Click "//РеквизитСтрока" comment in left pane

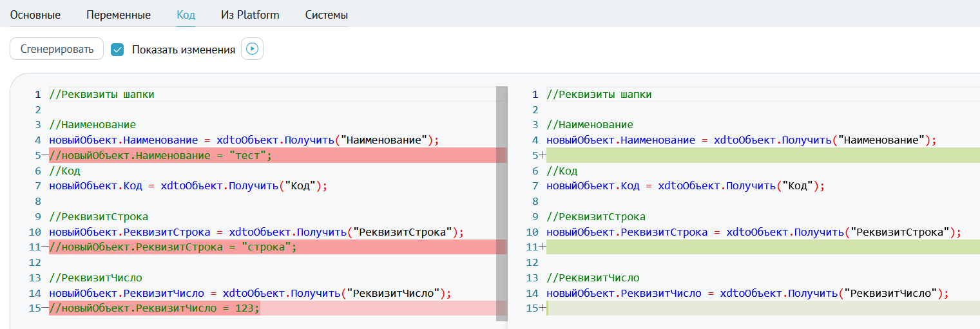pos(99,217)
